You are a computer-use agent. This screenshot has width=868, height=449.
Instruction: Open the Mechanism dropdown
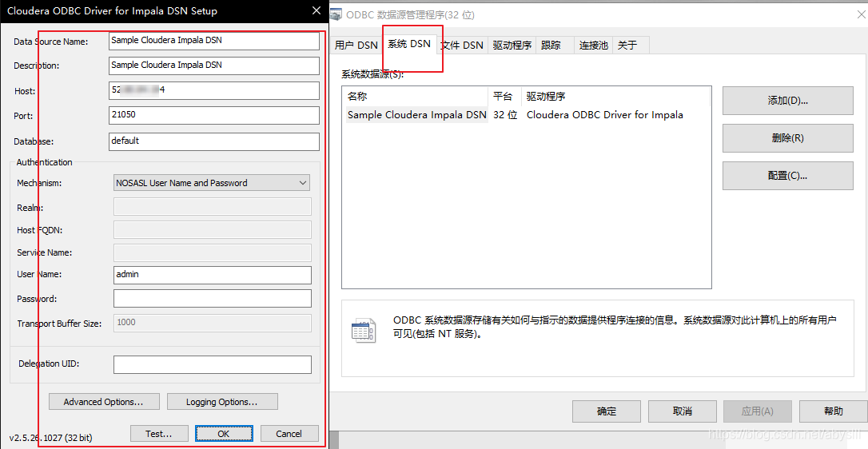point(212,183)
